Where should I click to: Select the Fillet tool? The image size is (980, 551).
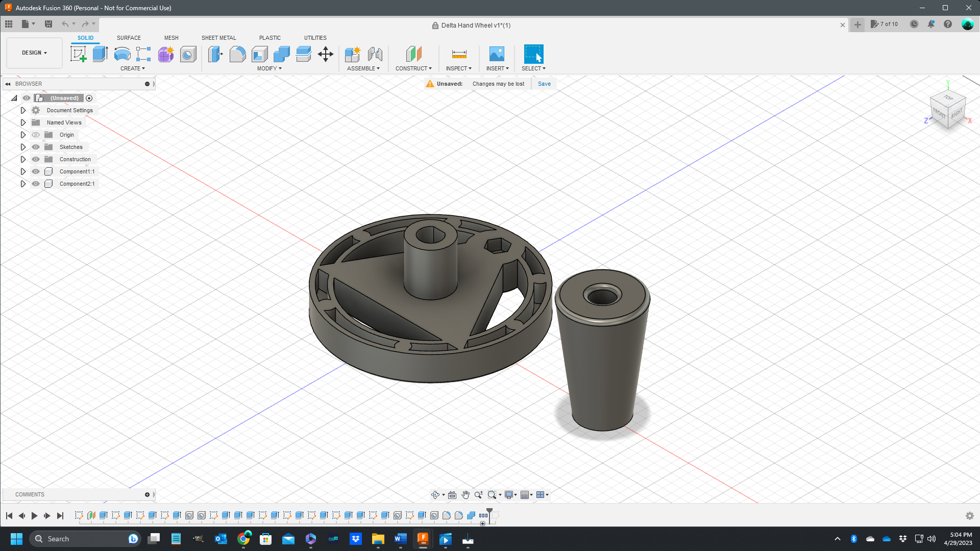coord(237,54)
